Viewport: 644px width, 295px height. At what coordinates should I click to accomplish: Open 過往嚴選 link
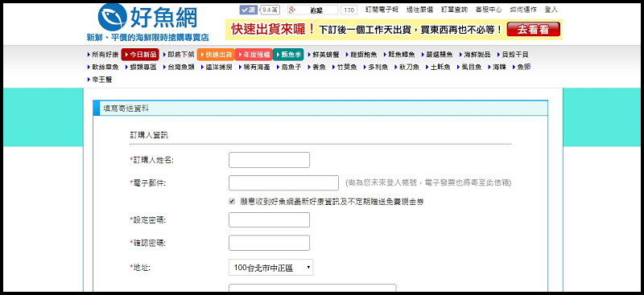419,10
